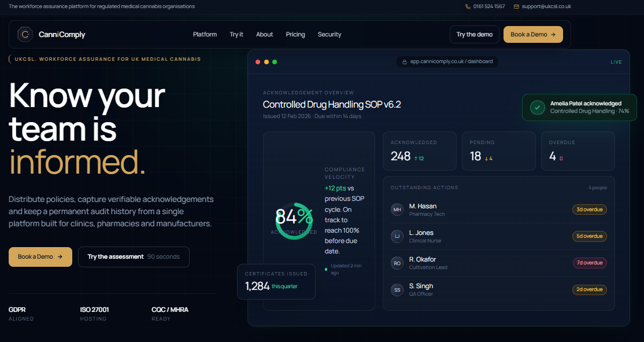
Task: Click the 2d overdue badge for S. Singh
Action: [590, 290]
